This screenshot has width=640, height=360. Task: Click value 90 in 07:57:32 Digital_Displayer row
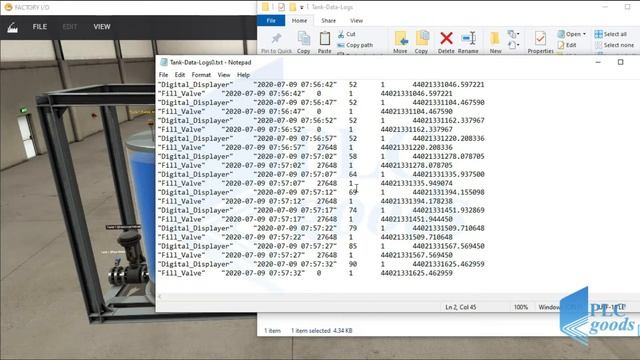pos(353,264)
